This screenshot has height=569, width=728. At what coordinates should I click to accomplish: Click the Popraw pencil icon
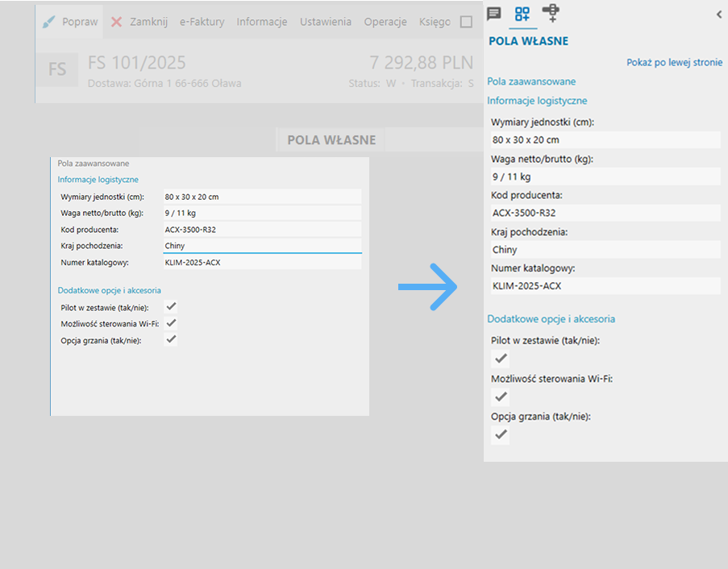point(50,22)
